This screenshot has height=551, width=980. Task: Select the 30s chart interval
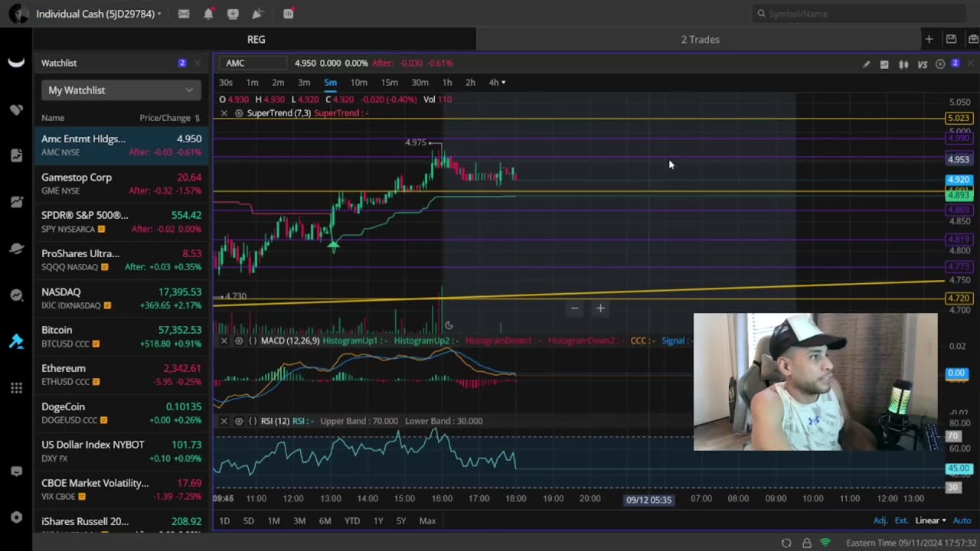coord(226,83)
